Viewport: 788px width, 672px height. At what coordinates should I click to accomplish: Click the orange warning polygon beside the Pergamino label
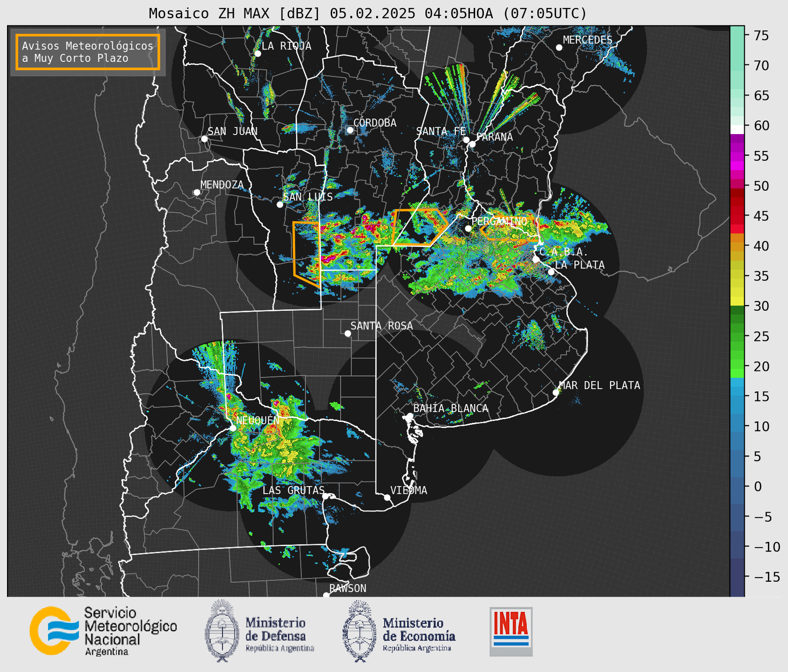pyautogui.click(x=510, y=230)
